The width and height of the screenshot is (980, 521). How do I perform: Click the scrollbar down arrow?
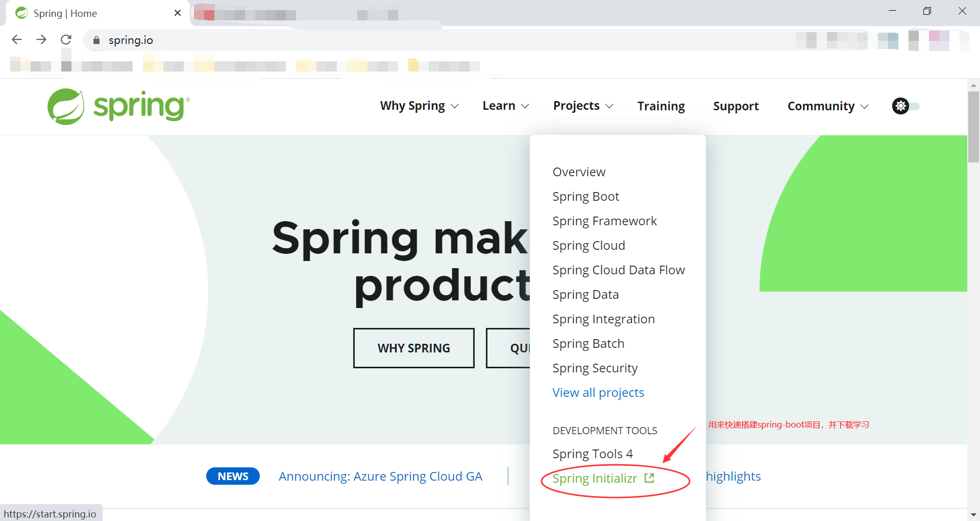click(x=973, y=515)
